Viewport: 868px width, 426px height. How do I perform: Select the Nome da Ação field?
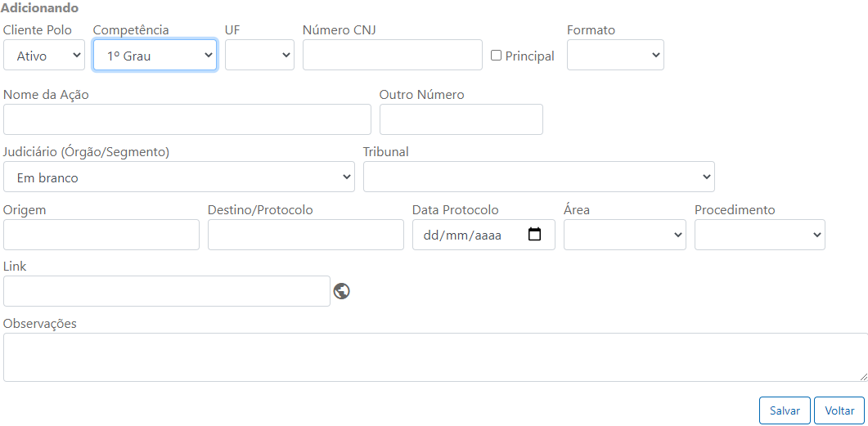187,119
